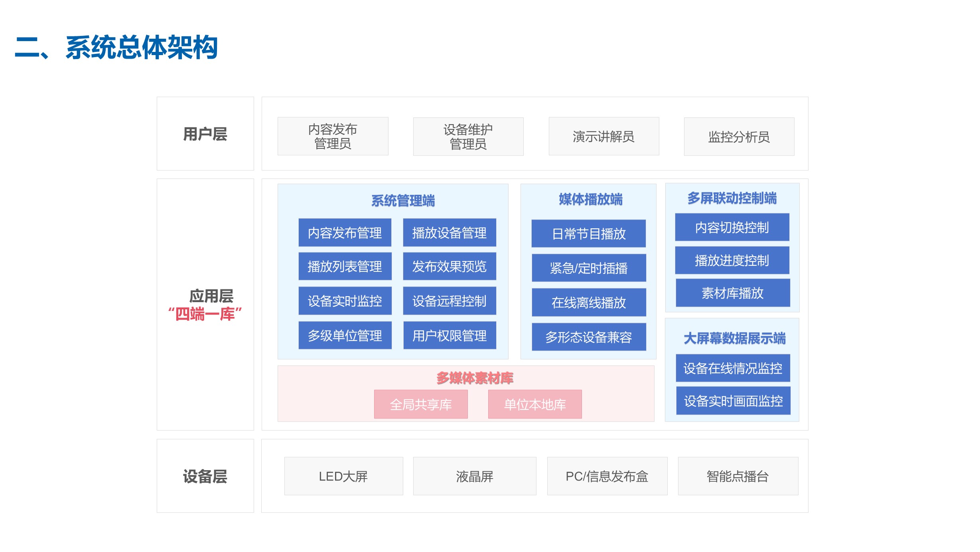Click the 智能点播台 device box
980x552 pixels.
click(737, 476)
